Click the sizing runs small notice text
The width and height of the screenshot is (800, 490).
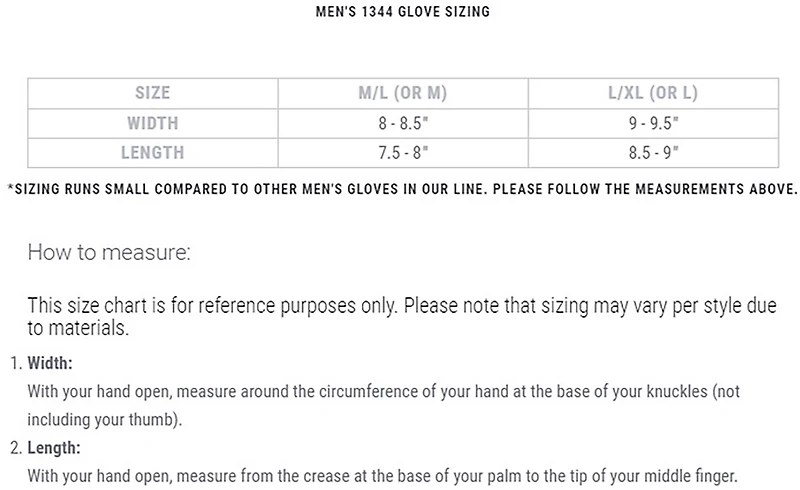tap(403, 189)
